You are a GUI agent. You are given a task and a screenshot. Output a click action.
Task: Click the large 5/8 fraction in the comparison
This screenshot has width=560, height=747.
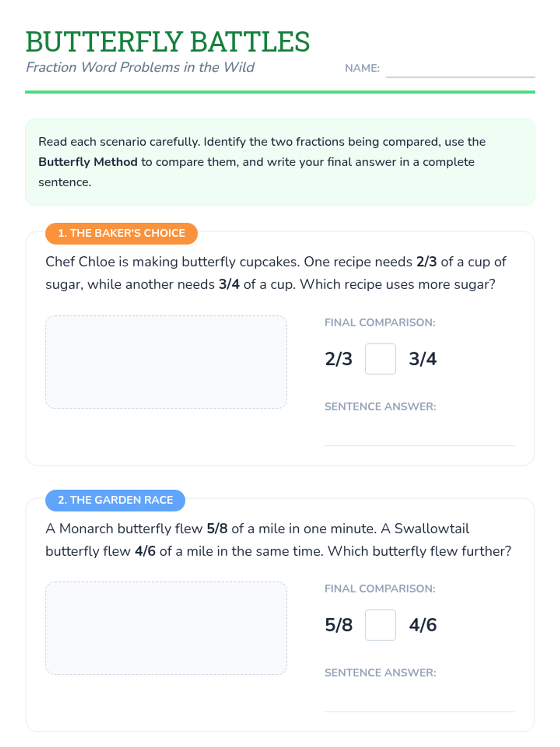click(x=338, y=625)
